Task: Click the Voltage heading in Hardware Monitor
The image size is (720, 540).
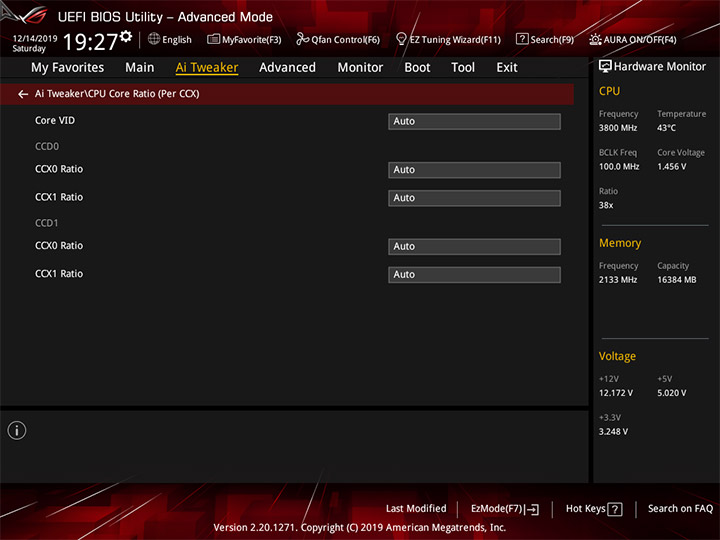Action: pos(617,356)
